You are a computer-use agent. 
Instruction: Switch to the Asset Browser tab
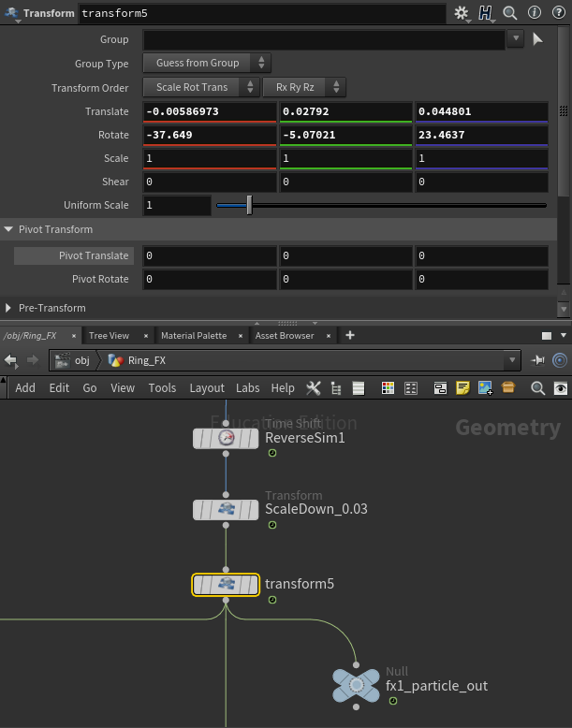(x=285, y=336)
